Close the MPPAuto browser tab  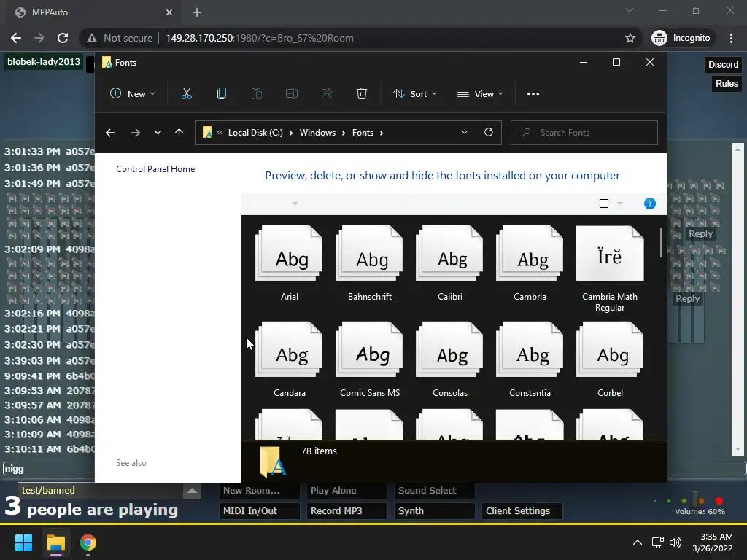169,12
